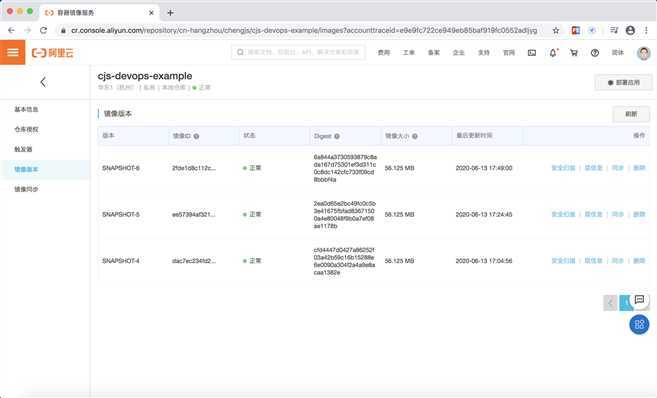Screen dimensions: 657x398
Task: Click timestamp 2020-06-13 17:24:46
Action: (484, 215)
